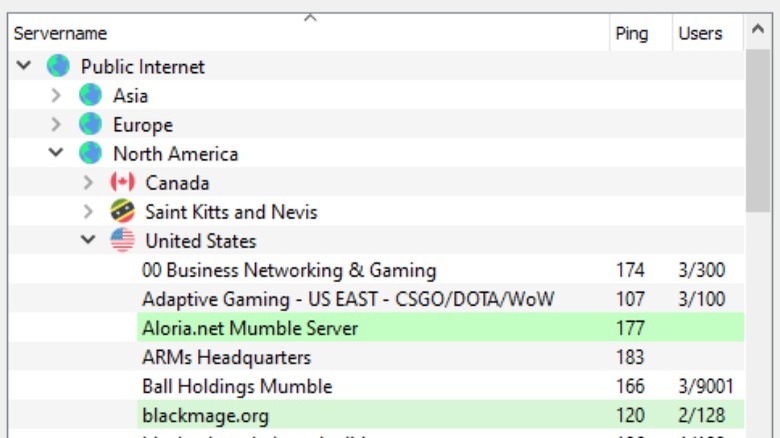Select the Europe label
Screen dimensions: 780x438
pos(143,124)
